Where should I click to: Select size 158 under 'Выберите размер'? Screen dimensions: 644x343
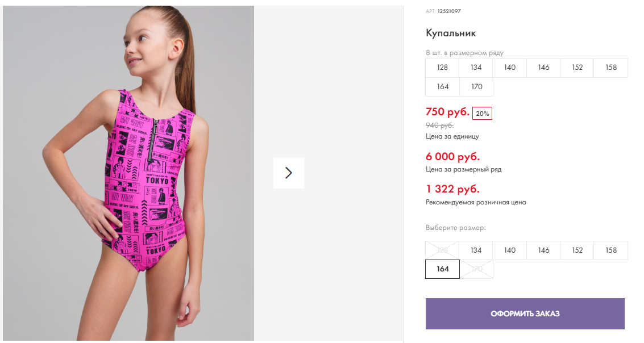[611, 250]
